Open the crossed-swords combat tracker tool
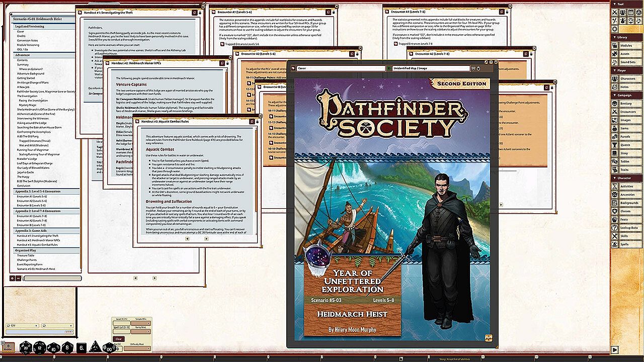644x362 pixels. 614,12
